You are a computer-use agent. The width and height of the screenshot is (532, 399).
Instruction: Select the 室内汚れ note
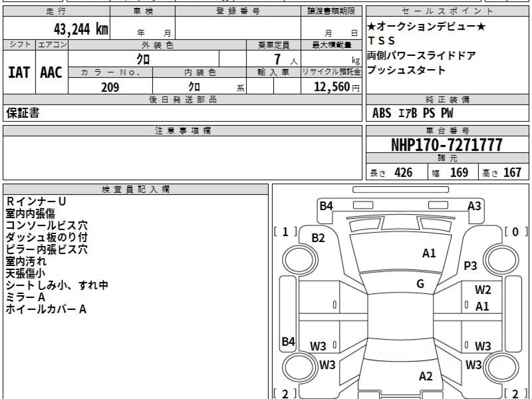26,261
